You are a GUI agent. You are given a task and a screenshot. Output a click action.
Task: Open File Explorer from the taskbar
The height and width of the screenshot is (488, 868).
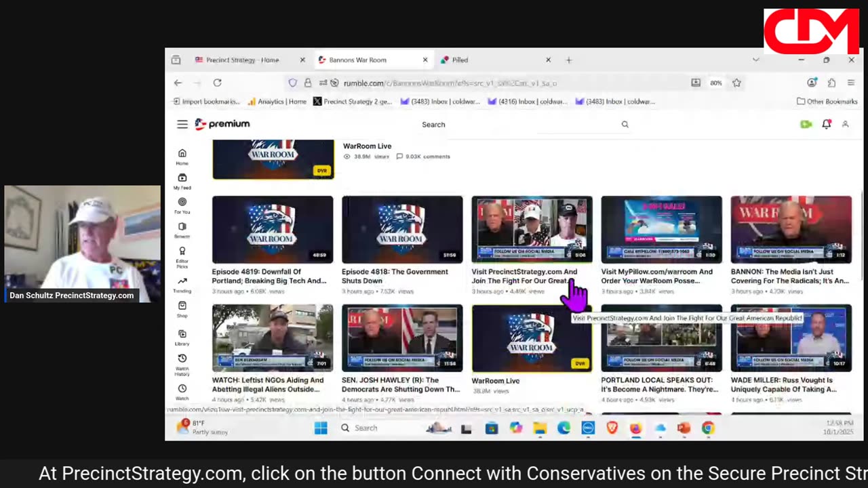(540, 428)
